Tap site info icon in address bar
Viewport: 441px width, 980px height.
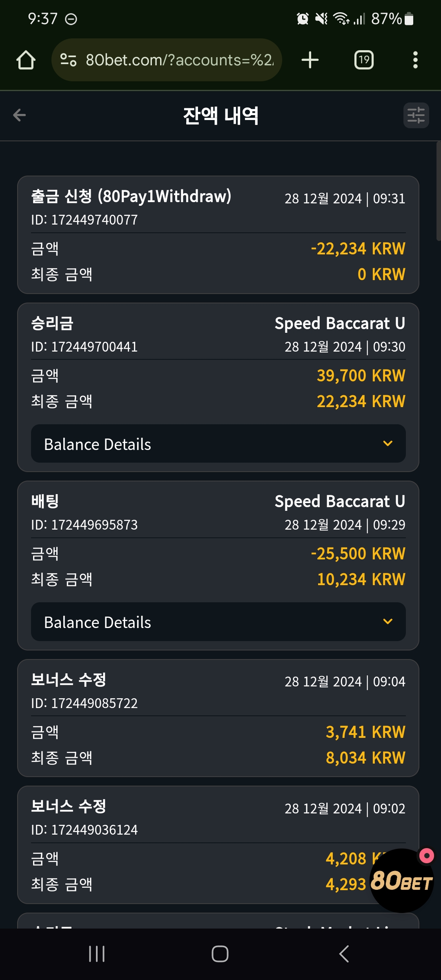coord(68,60)
